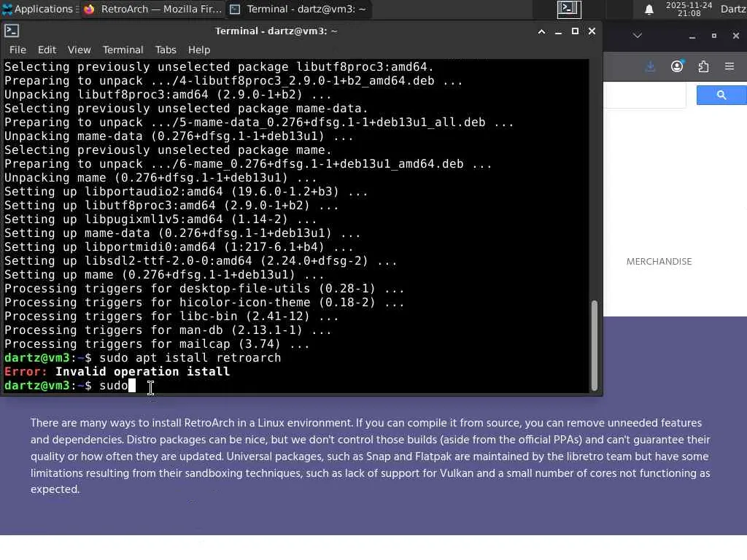The height and width of the screenshot is (560, 747).
Task: Click the blue search button on the web page
Action: 721,96
